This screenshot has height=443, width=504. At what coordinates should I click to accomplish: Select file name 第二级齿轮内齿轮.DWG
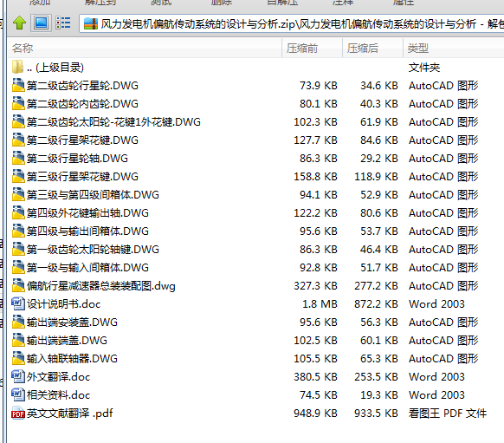[x=82, y=104]
